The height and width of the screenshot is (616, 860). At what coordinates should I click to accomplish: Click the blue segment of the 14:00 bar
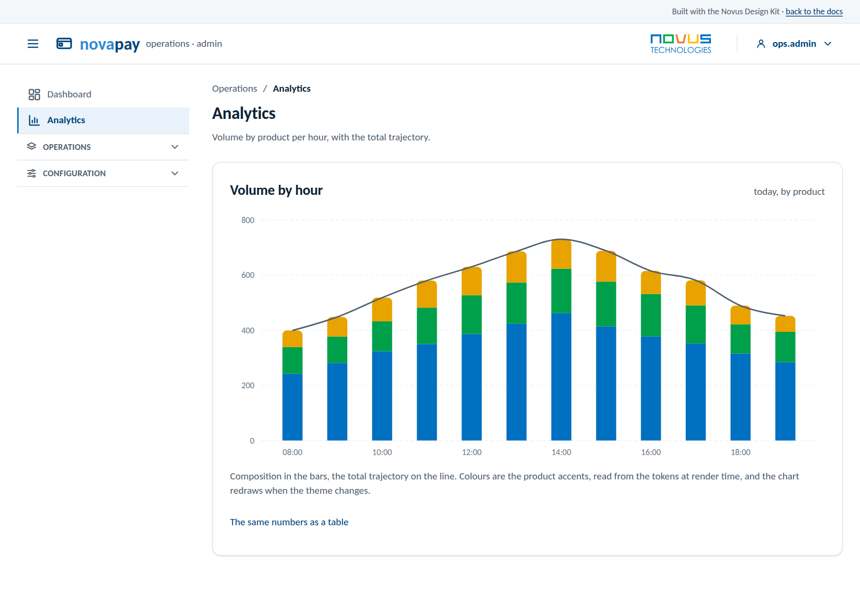click(561, 377)
